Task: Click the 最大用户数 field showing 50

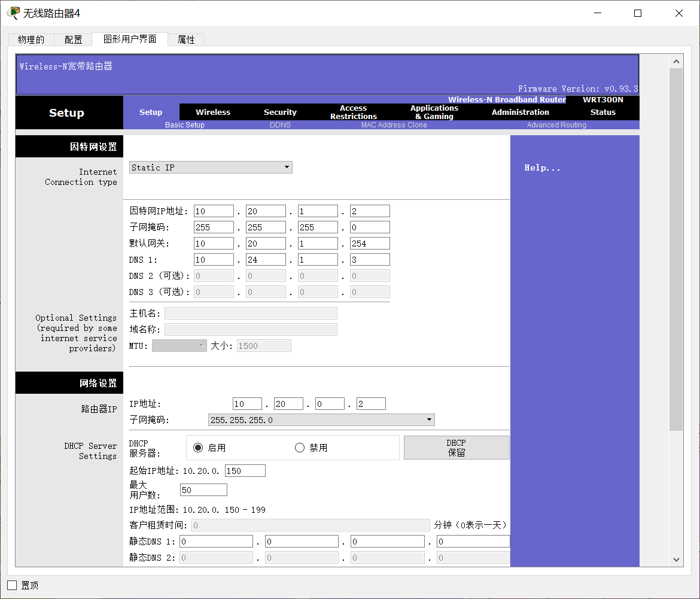Action: click(x=203, y=489)
